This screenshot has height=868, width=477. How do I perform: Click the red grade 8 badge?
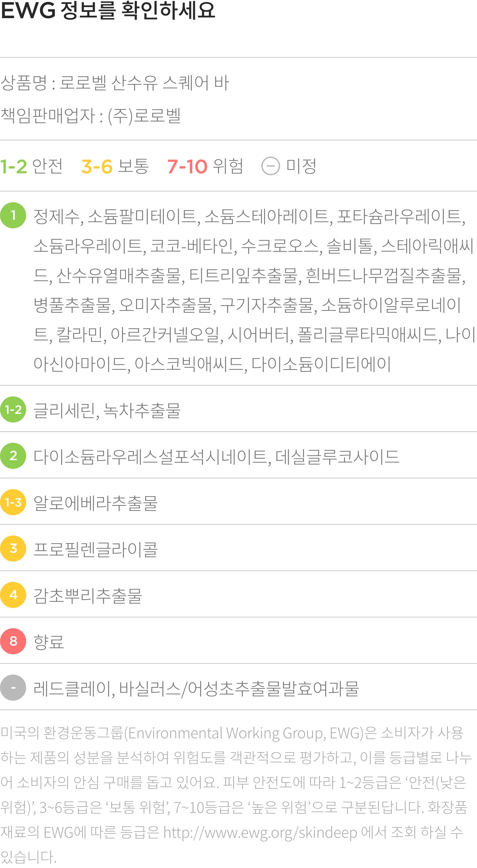(x=13, y=641)
